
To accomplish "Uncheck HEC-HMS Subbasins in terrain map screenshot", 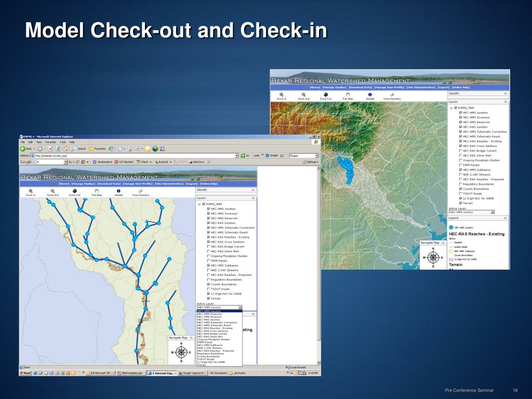I will click(460, 170).
